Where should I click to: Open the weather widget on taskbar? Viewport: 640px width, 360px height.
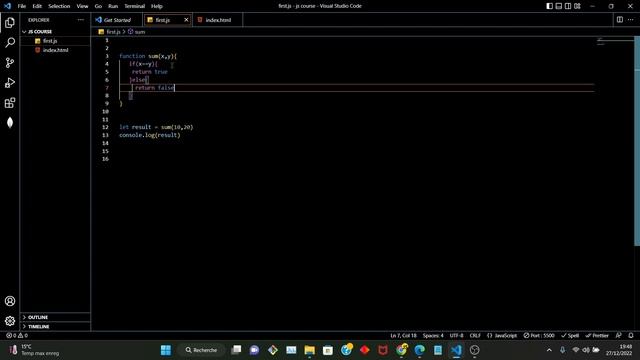(x=35, y=350)
